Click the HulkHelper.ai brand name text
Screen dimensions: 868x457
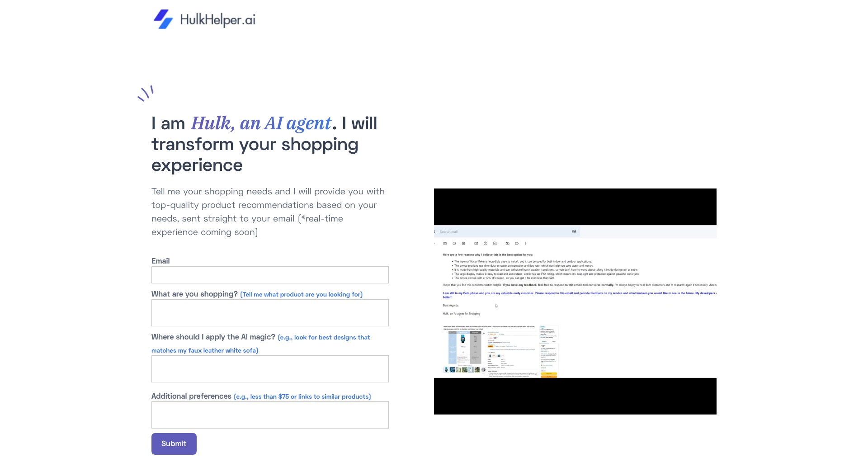pyautogui.click(x=218, y=20)
